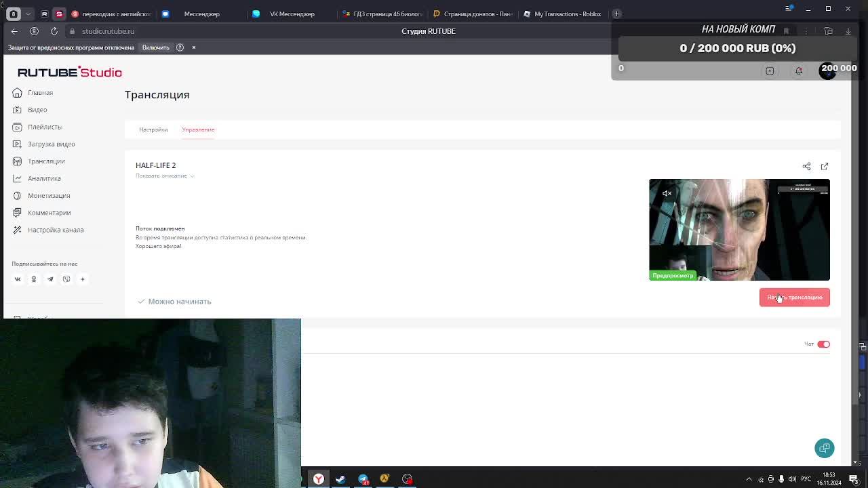The width and height of the screenshot is (868, 488).
Task: Click the Viber social icon
Action: (x=66, y=279)
